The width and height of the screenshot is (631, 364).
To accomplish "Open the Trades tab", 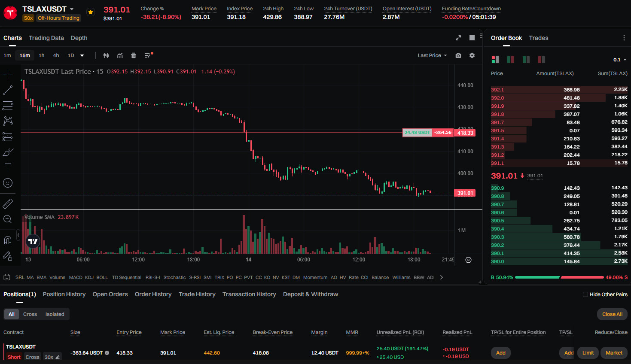I will 539,38.
